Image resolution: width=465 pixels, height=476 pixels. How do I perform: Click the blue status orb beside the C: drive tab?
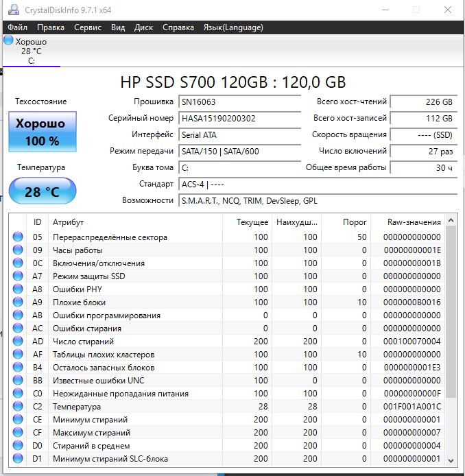8,40
